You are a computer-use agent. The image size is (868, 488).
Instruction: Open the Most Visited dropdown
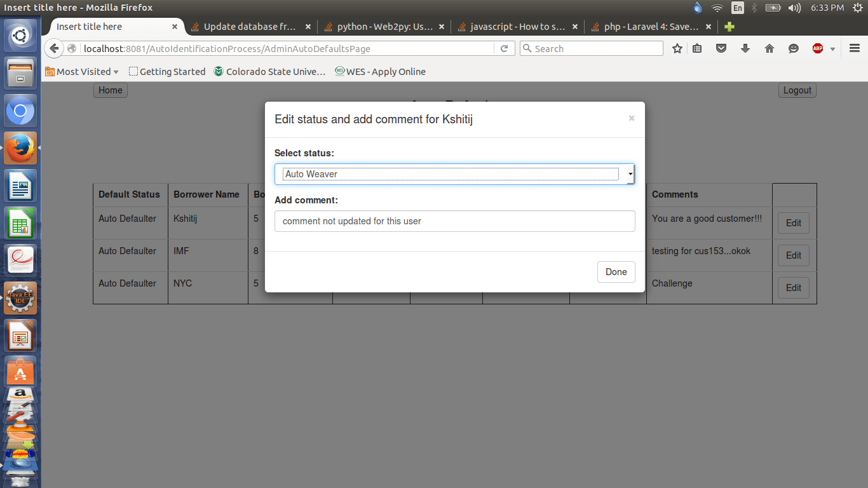82,71
